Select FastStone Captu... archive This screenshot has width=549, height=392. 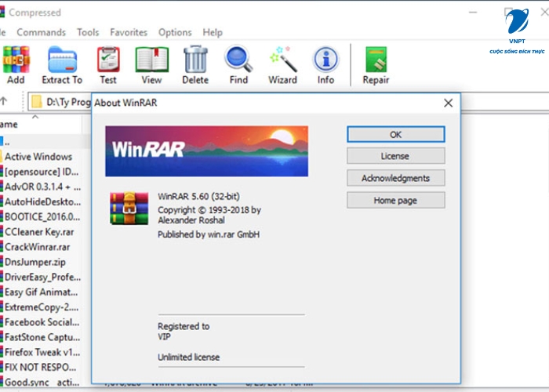[41, 337]
